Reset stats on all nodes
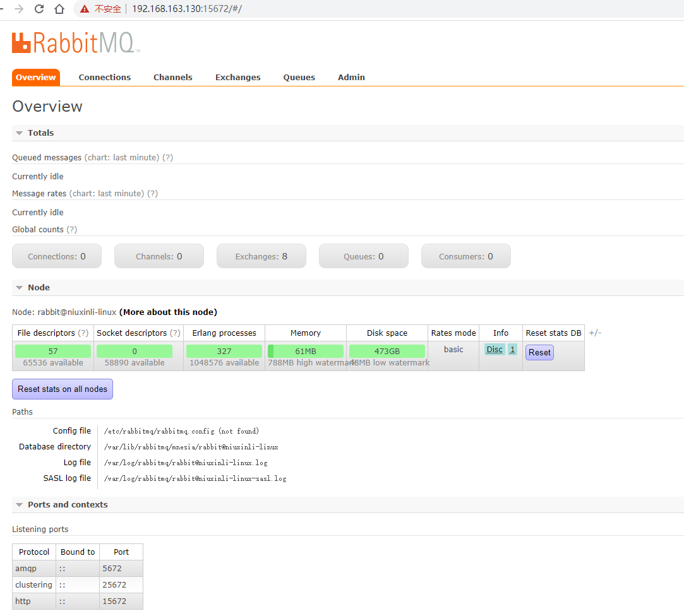684x616 pixels. point(63,389)
